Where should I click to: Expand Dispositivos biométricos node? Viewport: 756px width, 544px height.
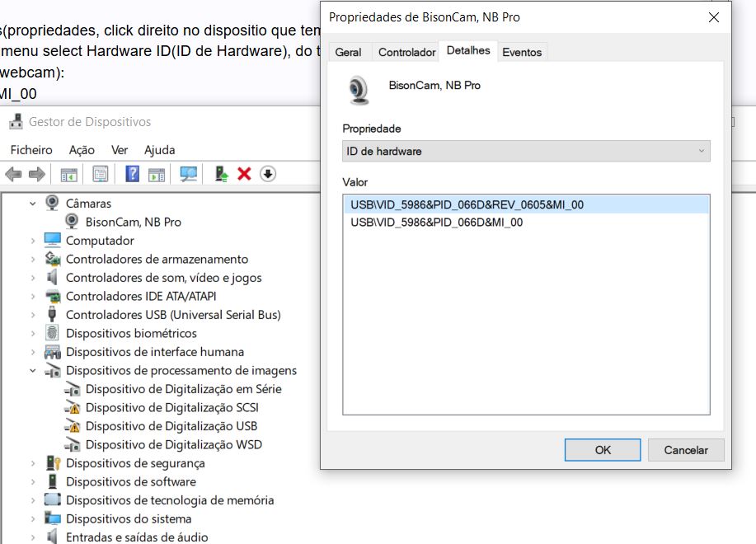point(33,334)
